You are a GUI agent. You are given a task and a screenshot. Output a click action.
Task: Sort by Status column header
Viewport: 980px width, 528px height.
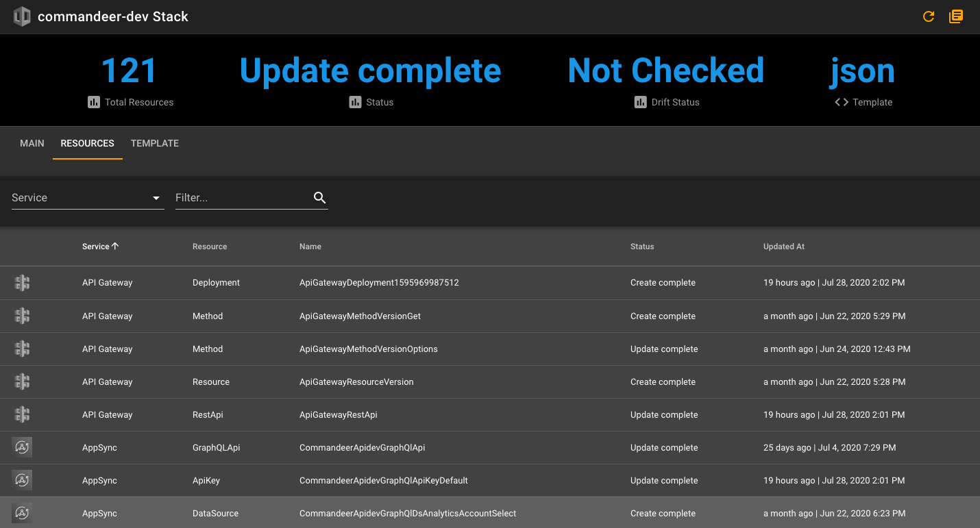click(x=642, y=247)
